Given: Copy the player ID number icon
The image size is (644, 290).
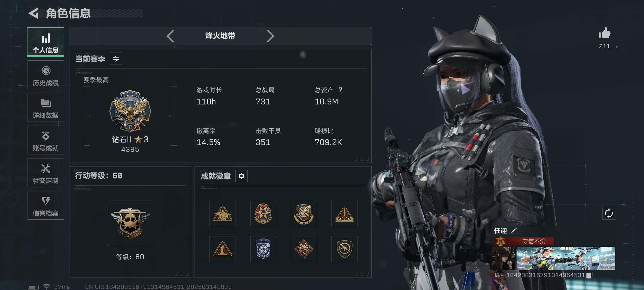Looking at the screenshot, I should click(x=589, y=275).
